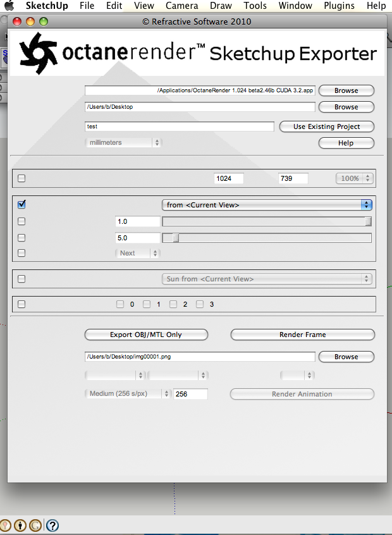Enable the checkbox beside the Next dropdown
Image resolution: width=392 pixels, height=535 pixels.
[x=21, y=253]
